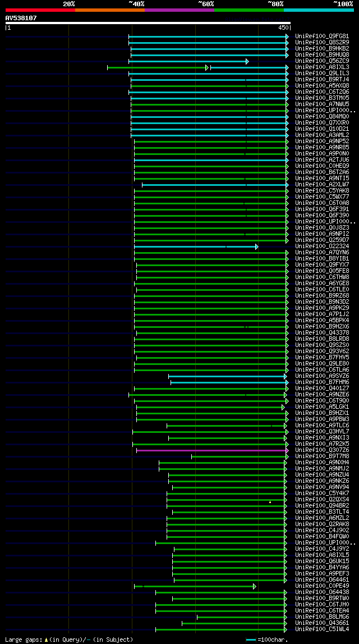This screenshot has height=644, width=359.
Task: Click the cyan ~100% identity legend segment
Action: tap(319, 10)
